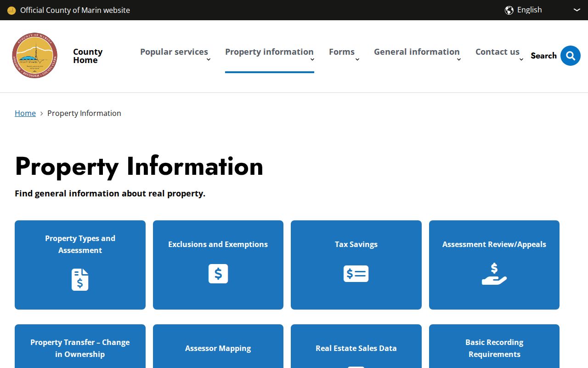Open Basic Recording Requirements card
This screenshot has width=588, height=368.
494,346
